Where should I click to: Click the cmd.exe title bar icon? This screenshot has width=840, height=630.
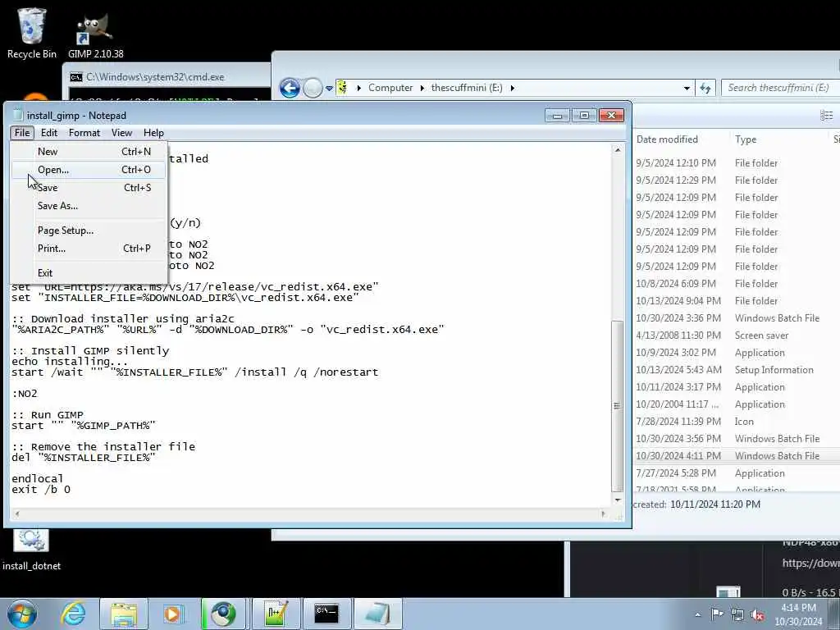[76, 77]
